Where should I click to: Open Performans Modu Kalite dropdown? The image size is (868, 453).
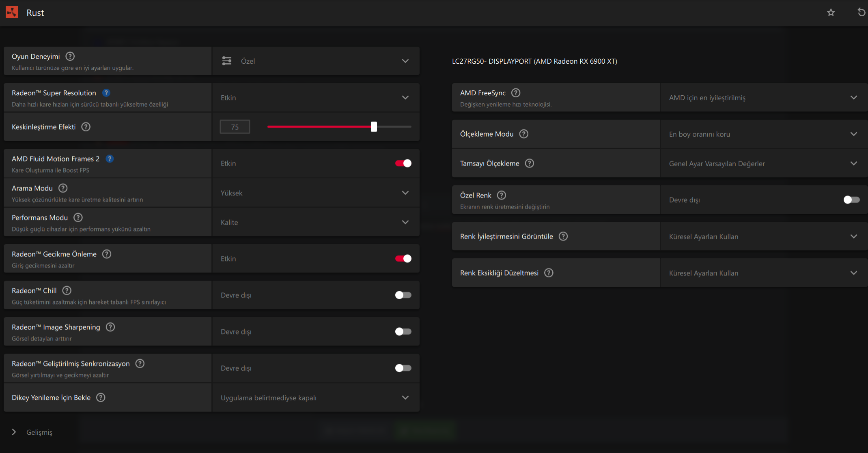[x=316, y=222]
